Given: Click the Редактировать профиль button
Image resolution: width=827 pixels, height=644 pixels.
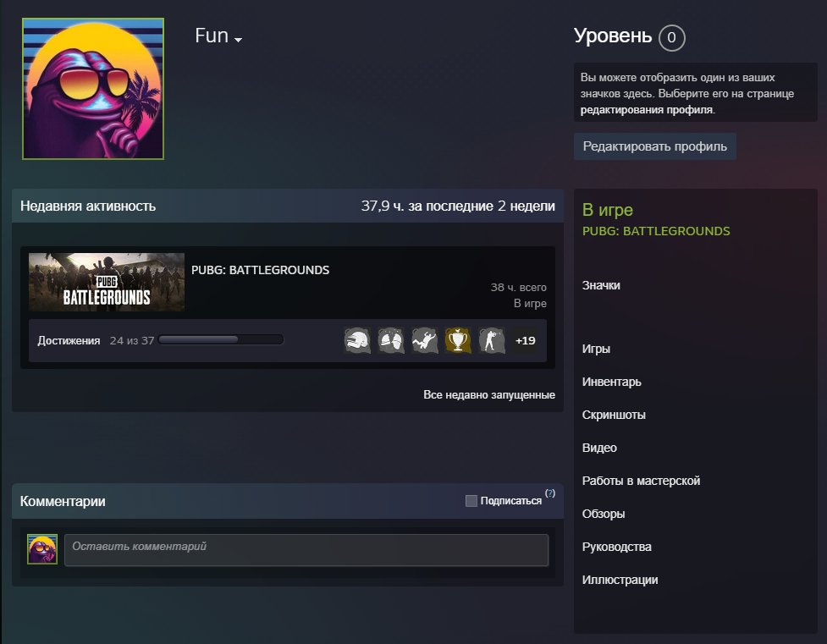Looking at the screenshot, I should [654, 146].
